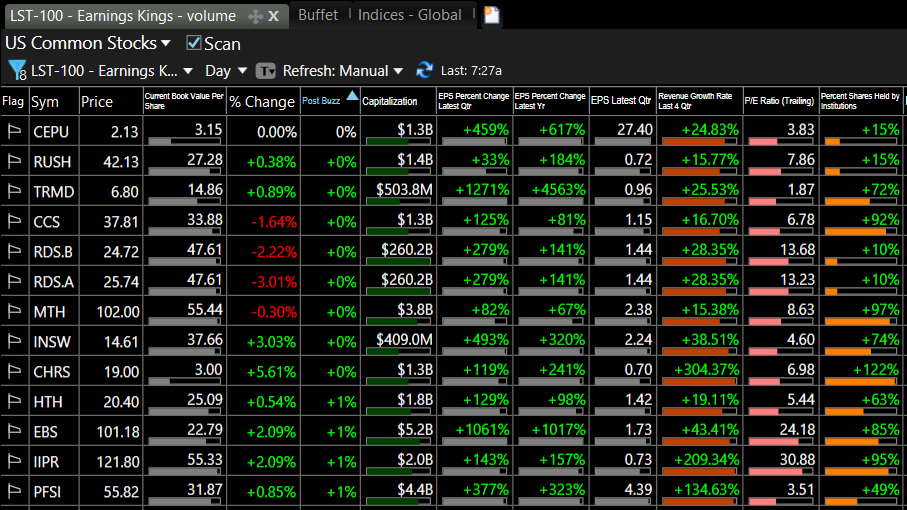Select the RDS.A symbol cell
Image resolution: width=907 pixels, height=510 pixels.
53,282
